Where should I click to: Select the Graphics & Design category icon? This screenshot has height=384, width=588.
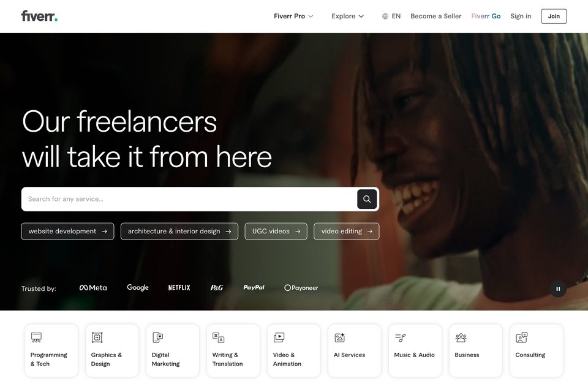point(97,337)
